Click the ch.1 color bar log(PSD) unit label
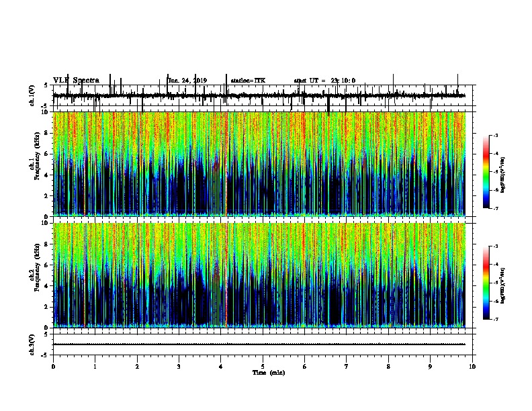Viewport: 532px width, 411px height. pyautogui.click(x=502, y=175)
